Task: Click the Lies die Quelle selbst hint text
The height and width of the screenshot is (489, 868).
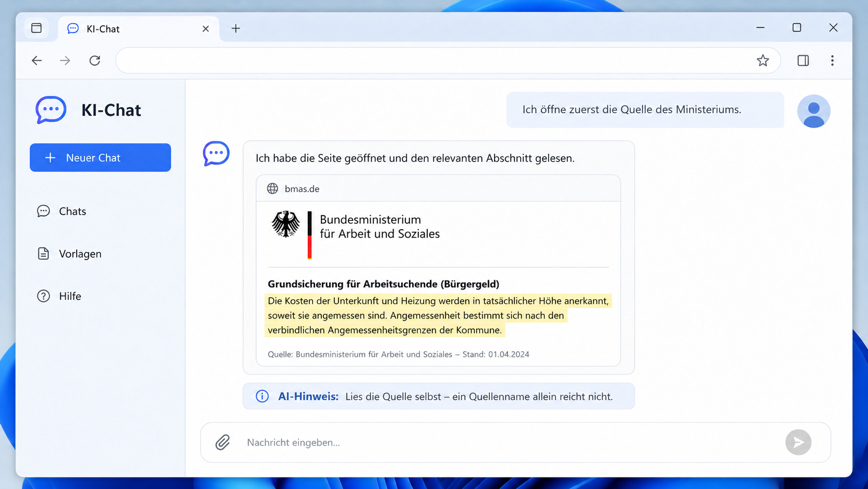Action: click(479, 397)
